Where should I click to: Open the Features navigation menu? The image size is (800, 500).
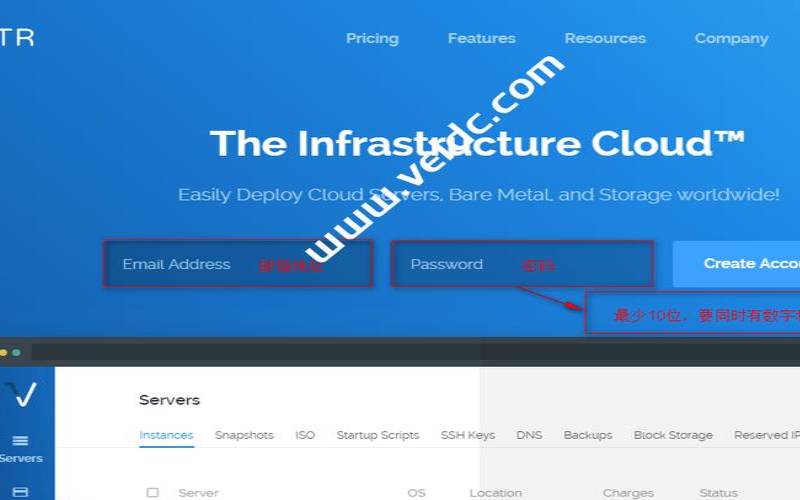(x=482, y=38)
